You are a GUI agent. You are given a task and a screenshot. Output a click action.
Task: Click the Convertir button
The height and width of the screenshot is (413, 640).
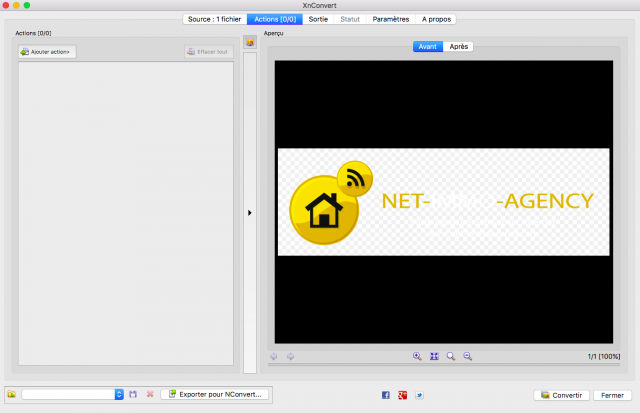[561, 395]
